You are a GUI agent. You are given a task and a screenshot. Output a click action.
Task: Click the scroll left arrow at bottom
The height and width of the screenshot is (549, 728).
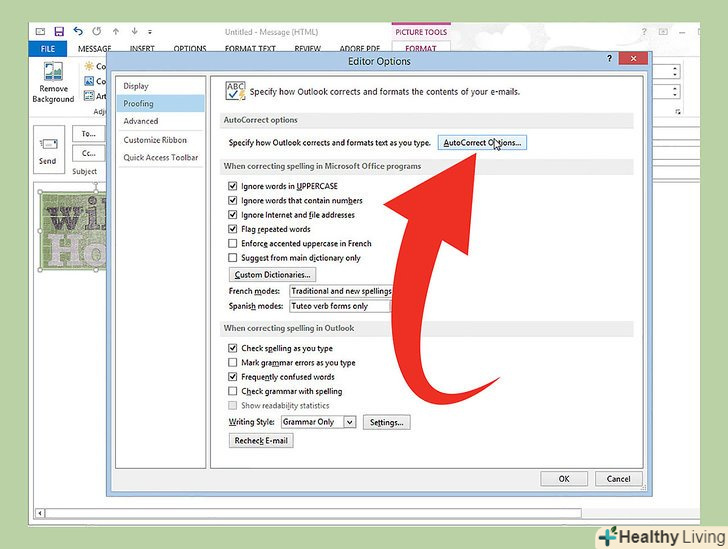click(40, 513)
